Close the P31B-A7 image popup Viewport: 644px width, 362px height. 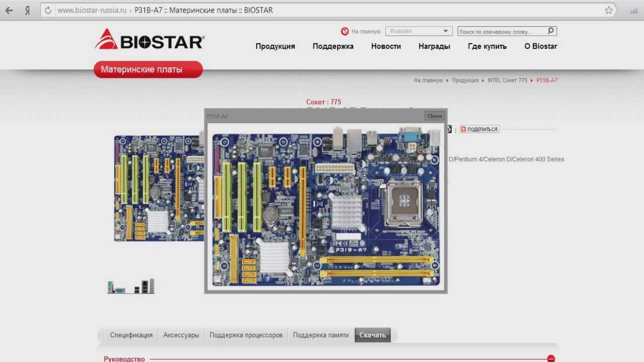[x=434, y=116]
